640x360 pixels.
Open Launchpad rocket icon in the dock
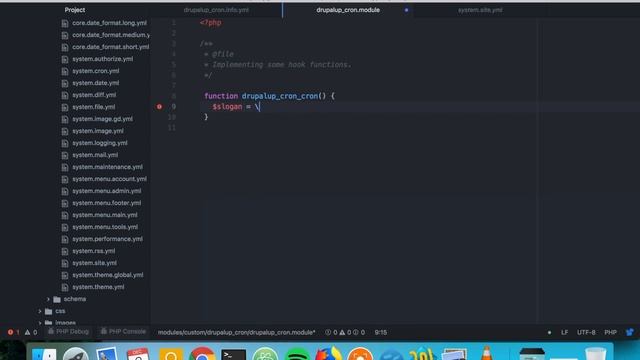click(x=76, y=354)
